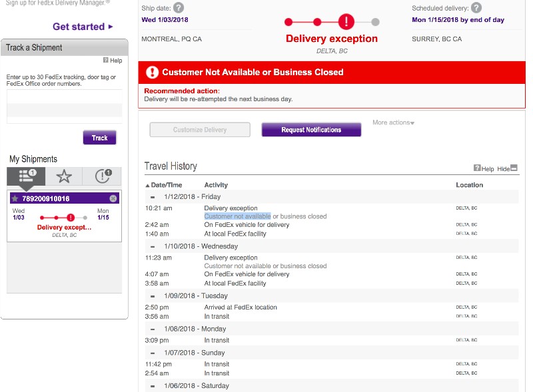Click the MONTREAL, PQ CA origin text
The width and height of the screenshot is (533, 392).
pyautogui.click(x=172, y=39)
